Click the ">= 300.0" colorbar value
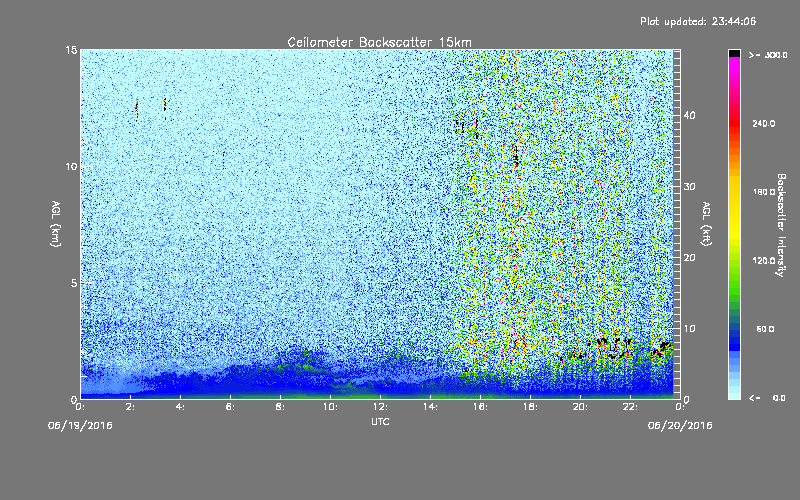The height and width of the screenshot is (500, 800). pyautogui.click(x=768, y=55)
